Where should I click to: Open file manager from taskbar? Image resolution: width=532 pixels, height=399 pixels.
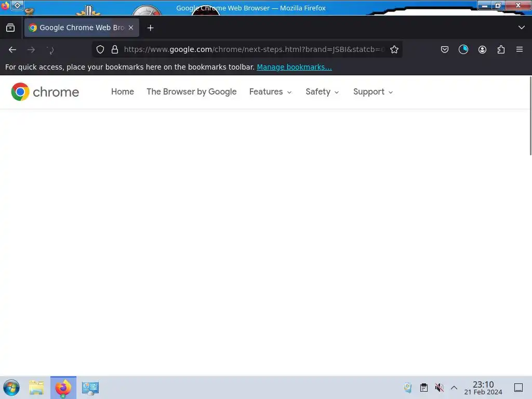(36, 388)
